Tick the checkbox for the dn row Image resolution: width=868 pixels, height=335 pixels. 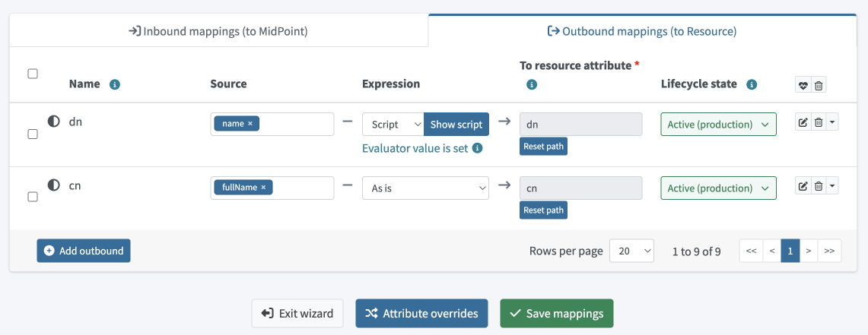click(x=33, y=134)
